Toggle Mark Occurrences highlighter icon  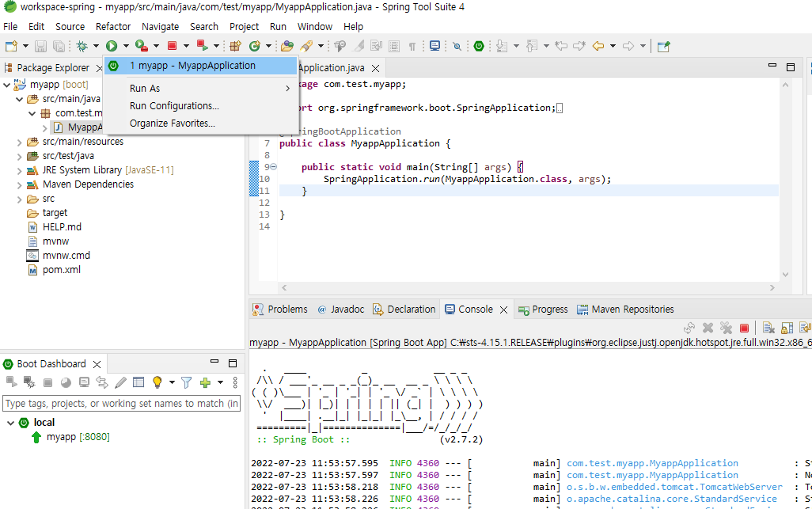pos(358,46)
